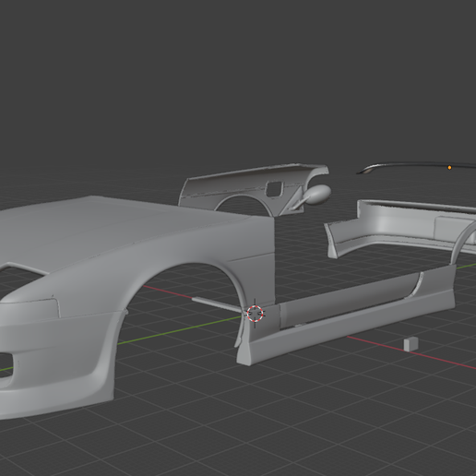Image resolution: width=476 pixels, height=476 pixels.
Task: Select the small cube on the grid
Action: pyautogui.click(x=411, y=344)
